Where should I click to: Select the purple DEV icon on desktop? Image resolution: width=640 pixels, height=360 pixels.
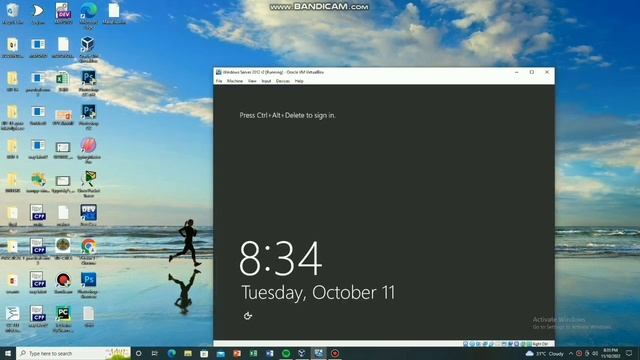point(63,13)
